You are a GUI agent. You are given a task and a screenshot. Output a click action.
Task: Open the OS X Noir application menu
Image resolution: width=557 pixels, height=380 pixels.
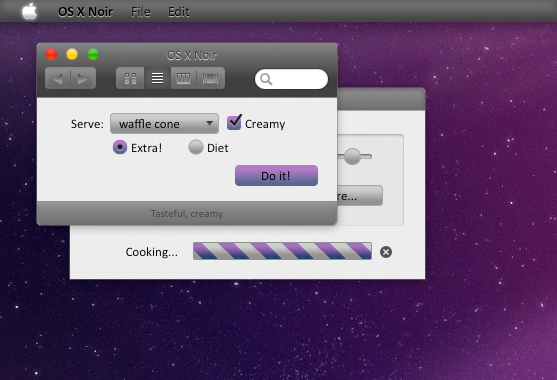pyautogui.click(x=85, y=12)
